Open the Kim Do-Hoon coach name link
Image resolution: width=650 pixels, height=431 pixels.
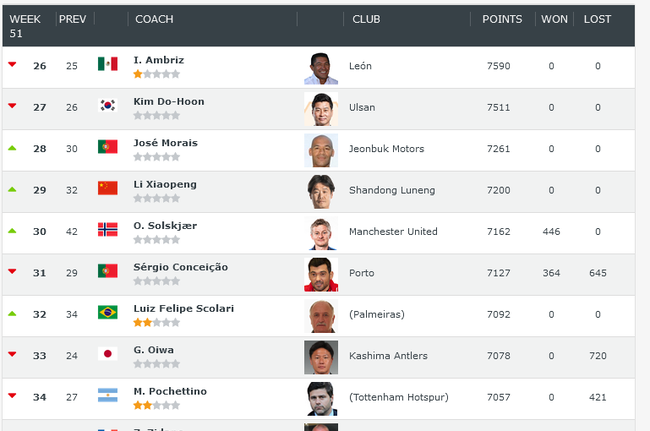click(169, 102)
